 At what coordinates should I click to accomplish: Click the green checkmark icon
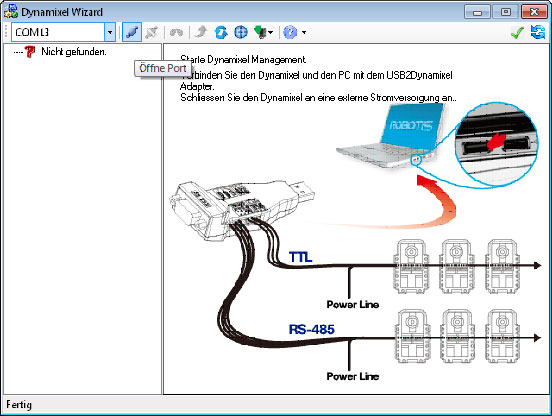(517, 32)
